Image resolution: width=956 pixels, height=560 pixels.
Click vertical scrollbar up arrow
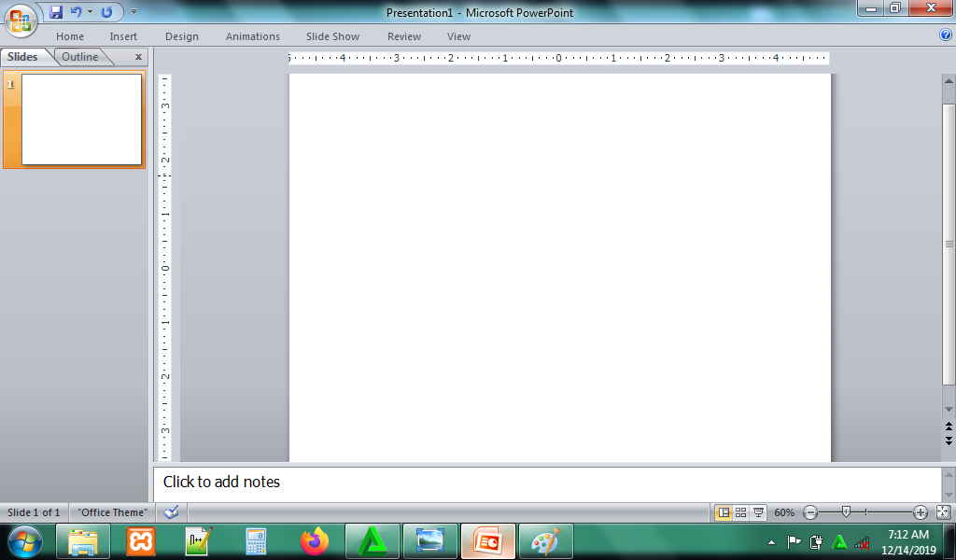tap(949, 81)
